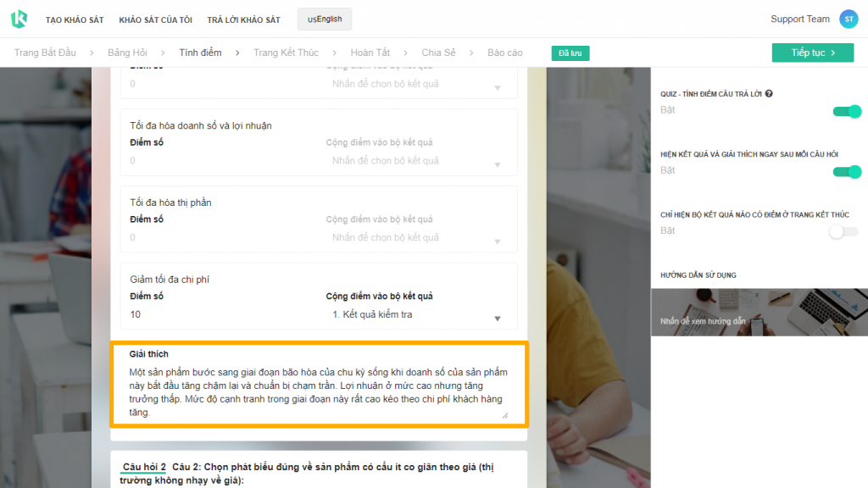Image resolution: width=868 pixels, height=488 pixels.
Task: Open the usage guide thumbnail
Action: (759, 312)
